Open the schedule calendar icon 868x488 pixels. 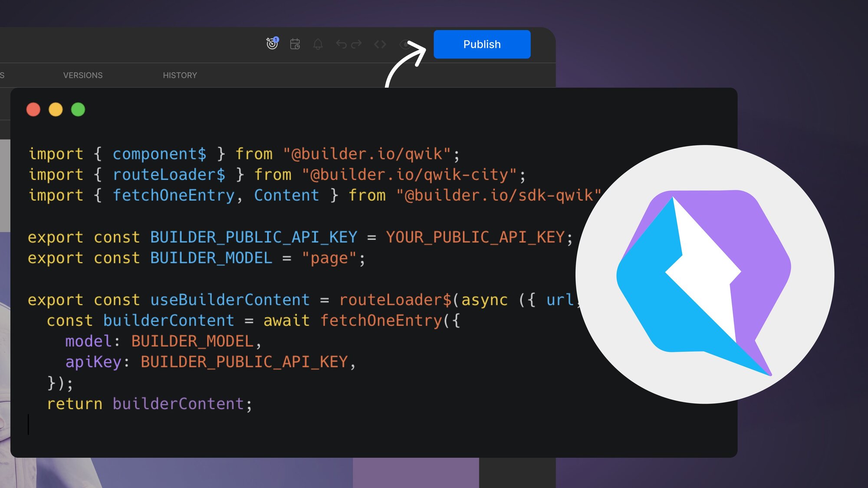click(x=295, y=44)
